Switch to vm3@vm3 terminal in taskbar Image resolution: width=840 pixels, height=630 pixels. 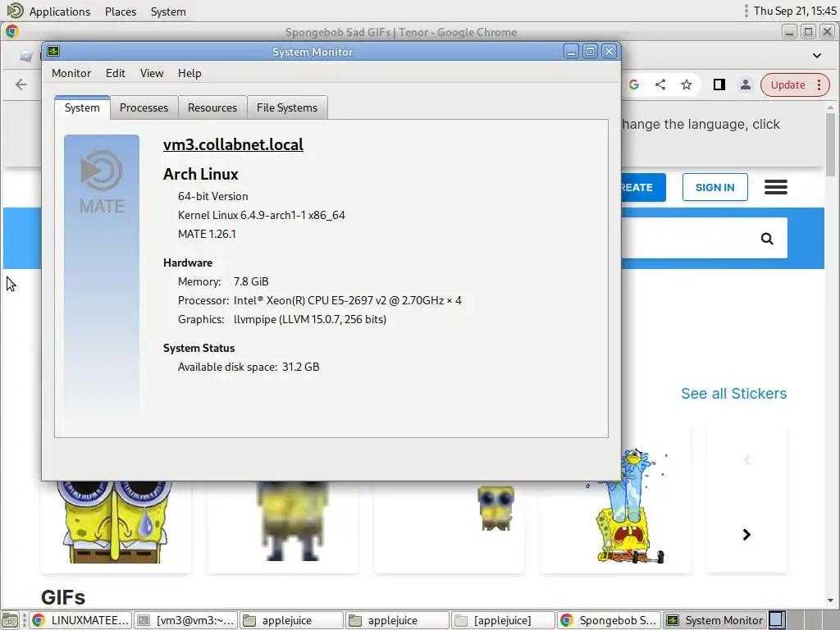pyautogui.click(x=186, y=620)
